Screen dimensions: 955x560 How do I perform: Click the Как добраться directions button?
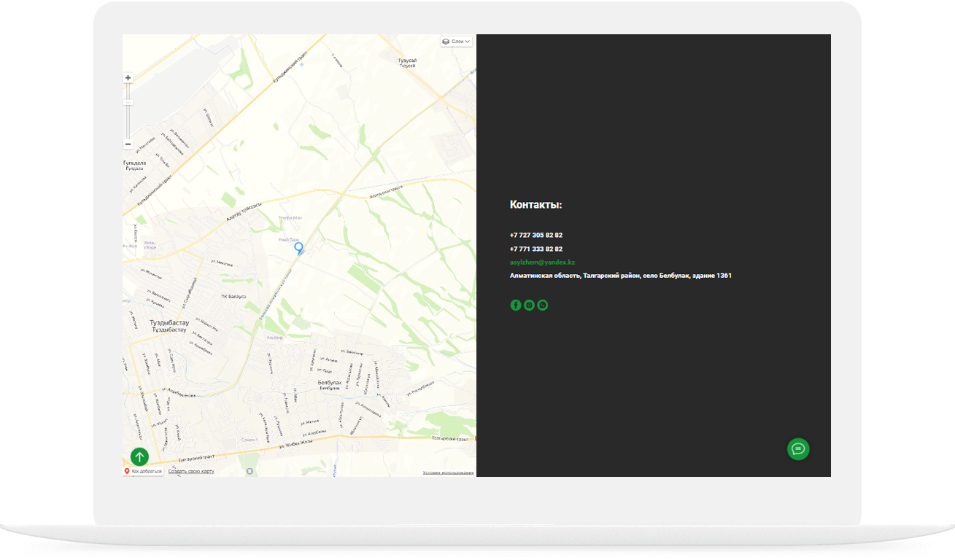143,472
